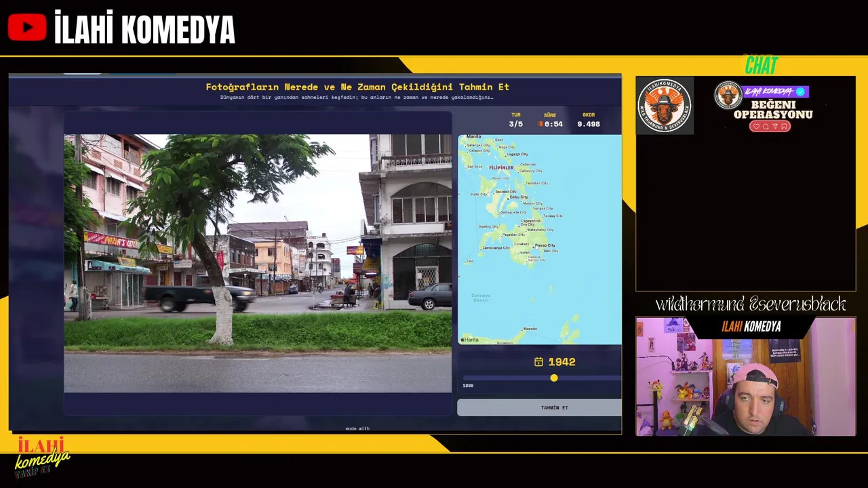Image resolution: width=868 pixels, height=488 pixels.
Task: Click the Celebes Denizi sea label
Action: pyautogui.click(x=481, y=298)
